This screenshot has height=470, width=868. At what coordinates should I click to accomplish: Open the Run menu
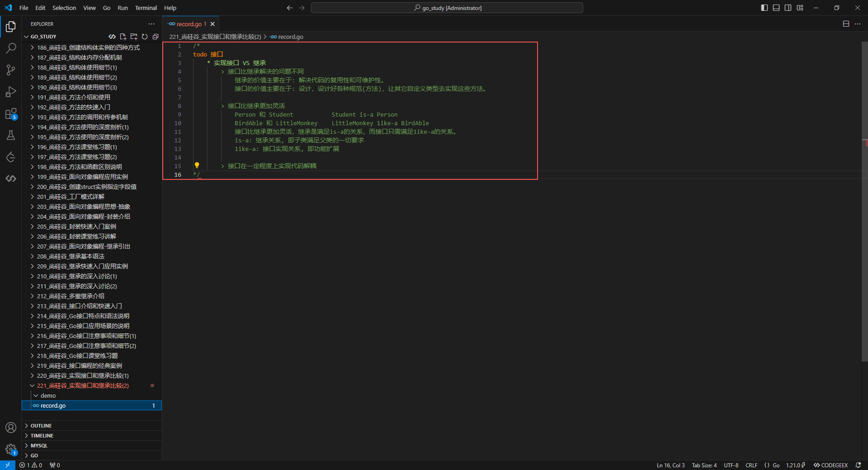(123, 8)
